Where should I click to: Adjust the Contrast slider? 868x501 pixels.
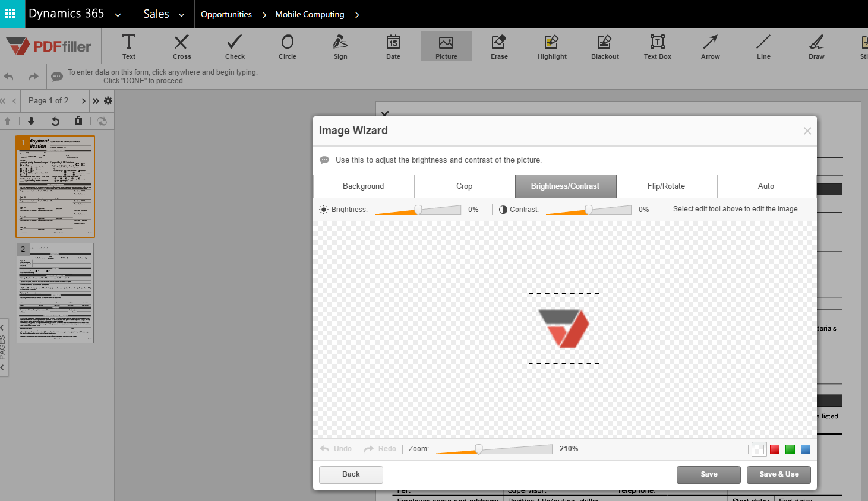pos(589,210)
